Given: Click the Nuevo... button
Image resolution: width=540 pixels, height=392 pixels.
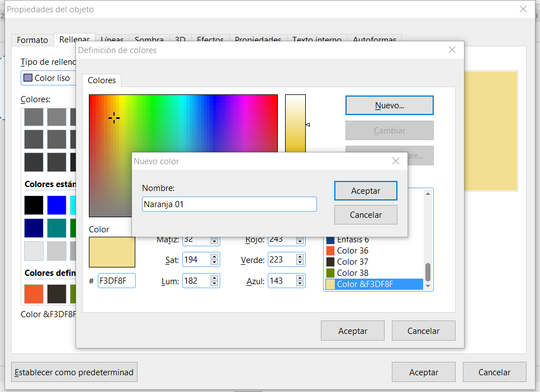Looking at the screenshot, I should tap(389, 106).
